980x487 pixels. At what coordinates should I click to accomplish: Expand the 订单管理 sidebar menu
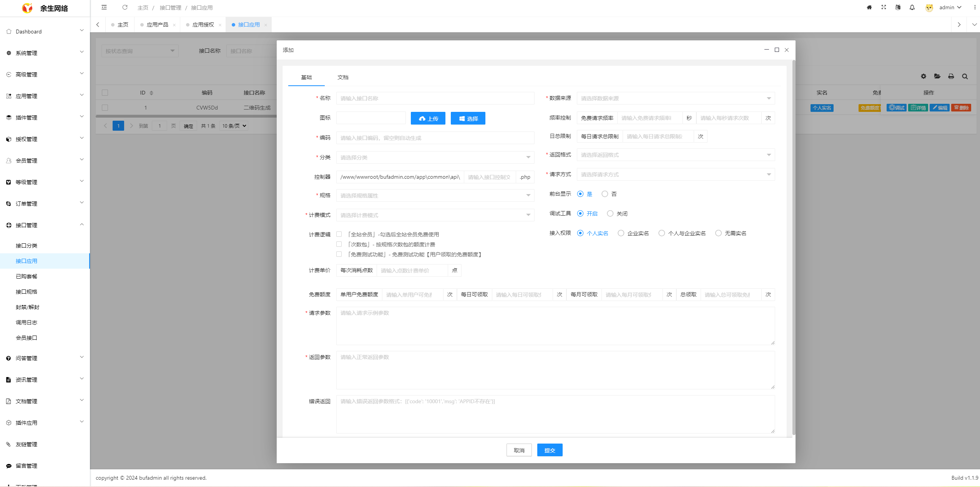45,204
